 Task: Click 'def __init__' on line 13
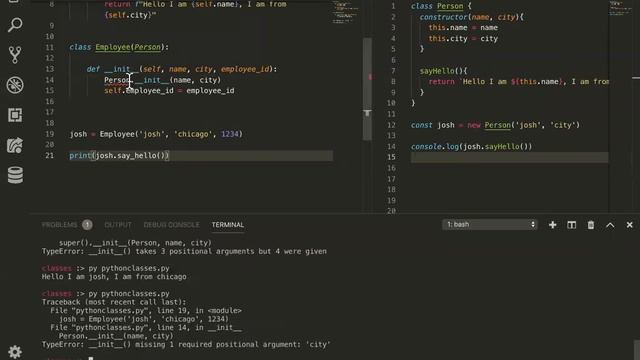(x=113, y=69)
